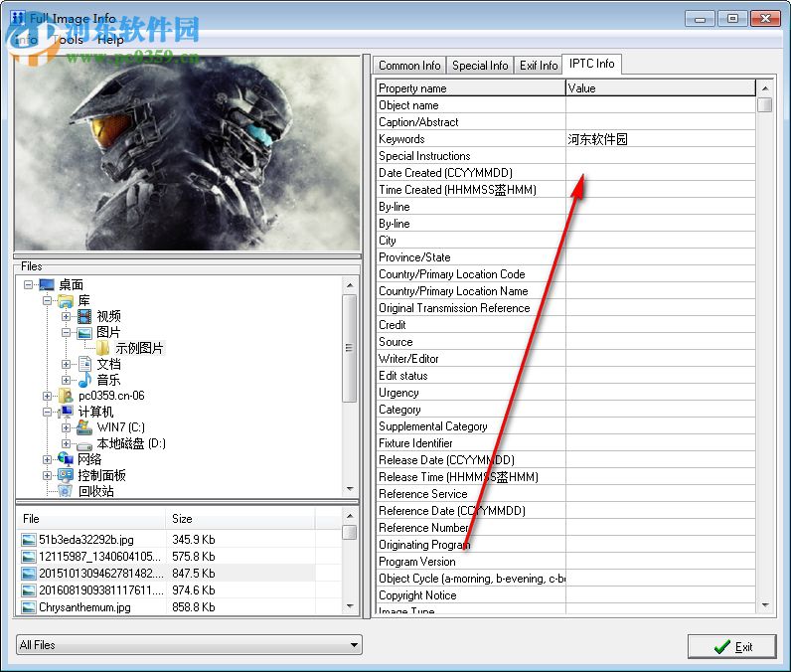Expand the 本地磁盘 (D:) node
Screen dimensions: 791x672
[x=66, y=444]
